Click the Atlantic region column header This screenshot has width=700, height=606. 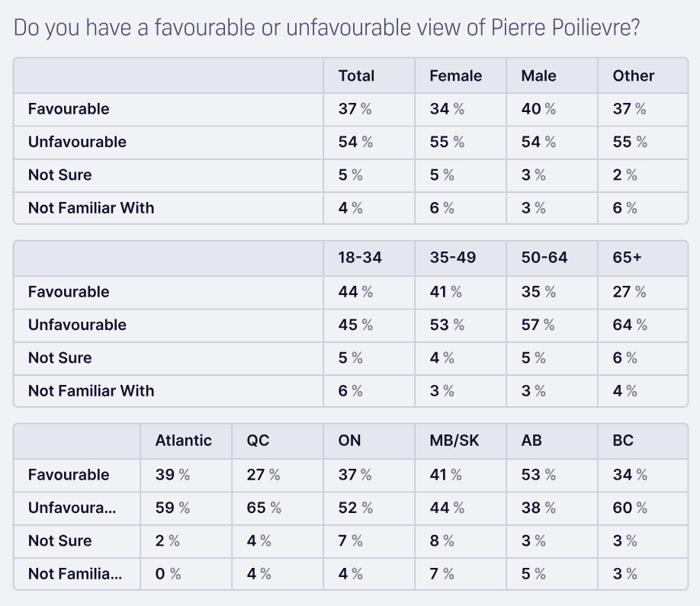point(183,441)
